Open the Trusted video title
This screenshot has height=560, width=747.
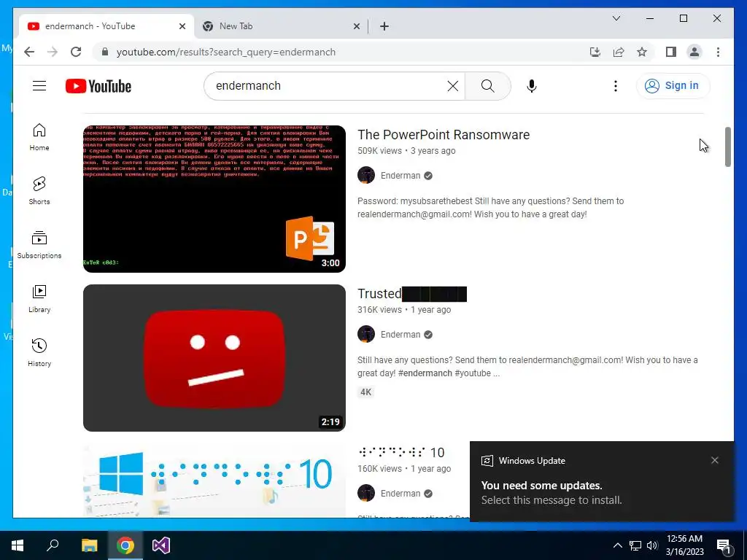point(412,294)
